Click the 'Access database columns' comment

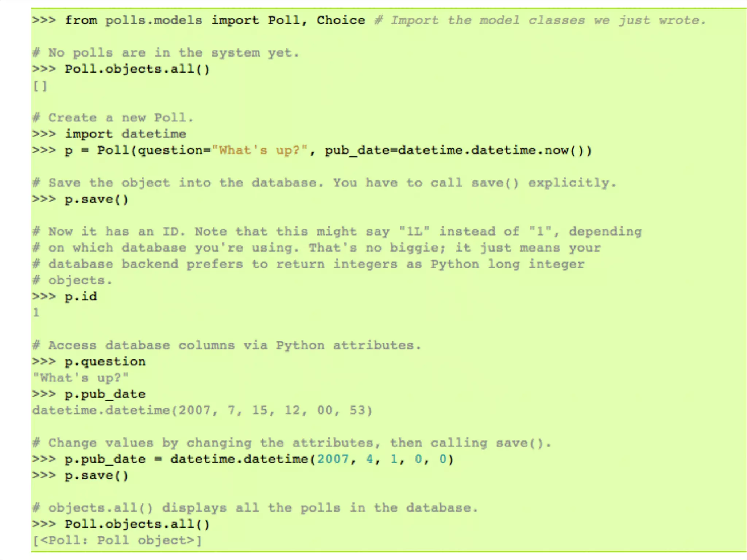227,345
